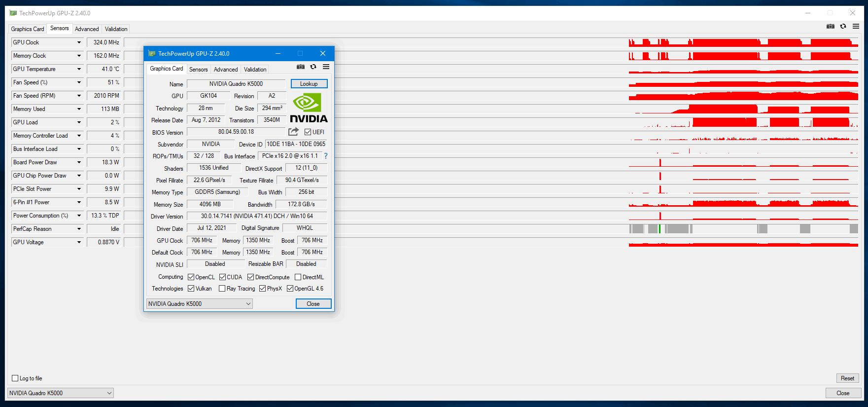Screen dimensions: 868x407
Task: Switch to Graphics Card tab in Sensors window
Action: point(28,29)
